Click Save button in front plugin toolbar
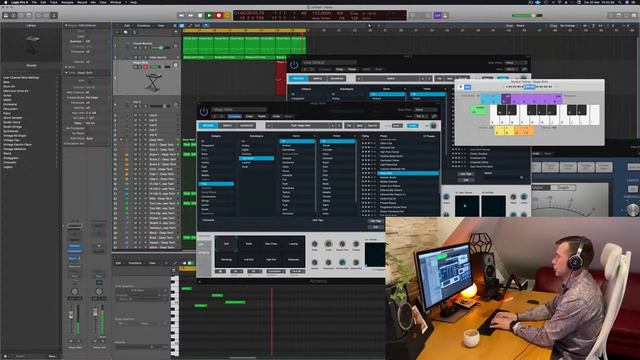The height and width of the screenshot is (360, 640). tap(360, 125)
